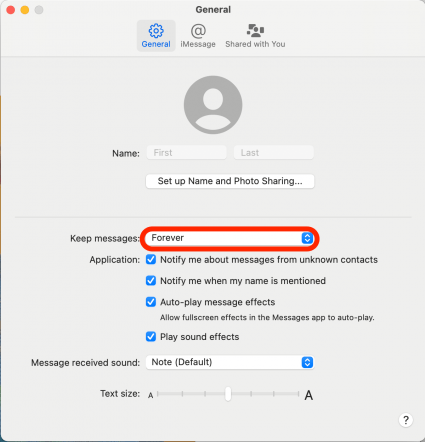Image resolution: width=425 pixels, height=442 pixels.
Task: Click the large A text size icon
Action: [x=309, y=395]
